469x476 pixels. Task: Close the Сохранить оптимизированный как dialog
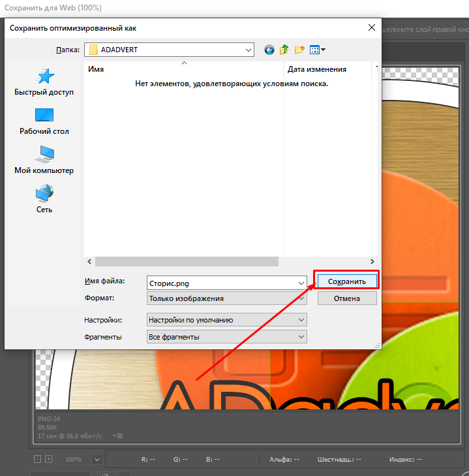[x=372, y=27]
